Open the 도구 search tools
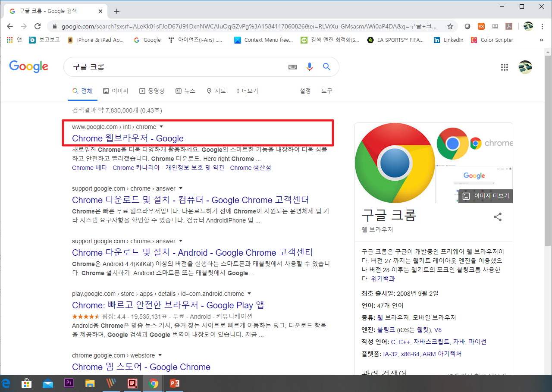Image resolution: width=552 pixels, height=392 pixels. tap(327, 91)
